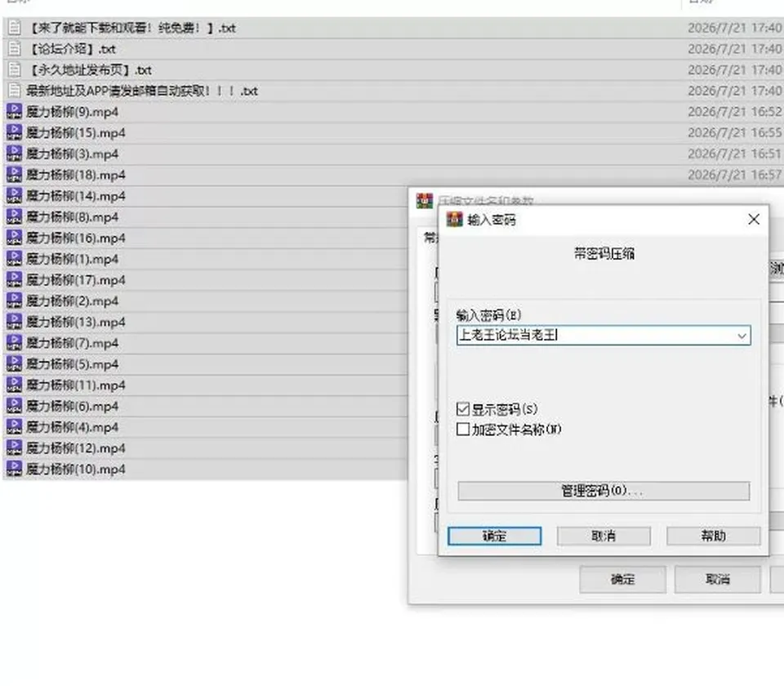Click the video icon of 魔力杨柳(13).mp4

coord(14,321)
